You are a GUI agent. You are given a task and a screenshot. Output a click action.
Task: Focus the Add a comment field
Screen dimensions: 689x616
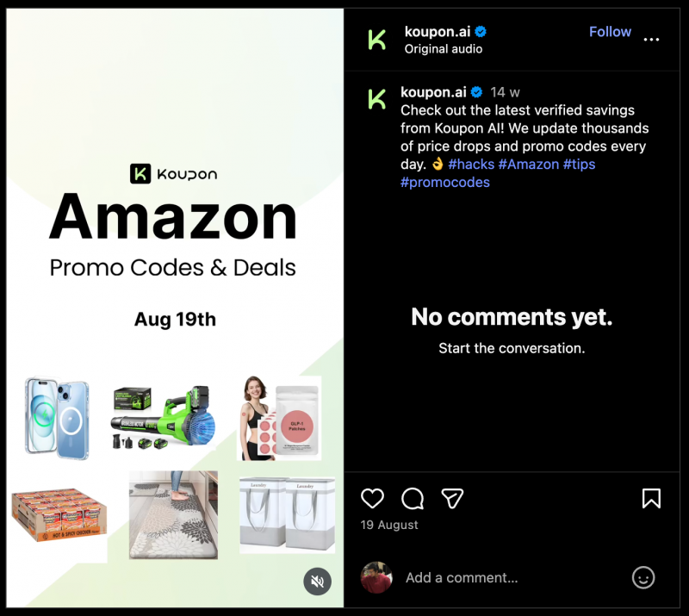point(512,577)
